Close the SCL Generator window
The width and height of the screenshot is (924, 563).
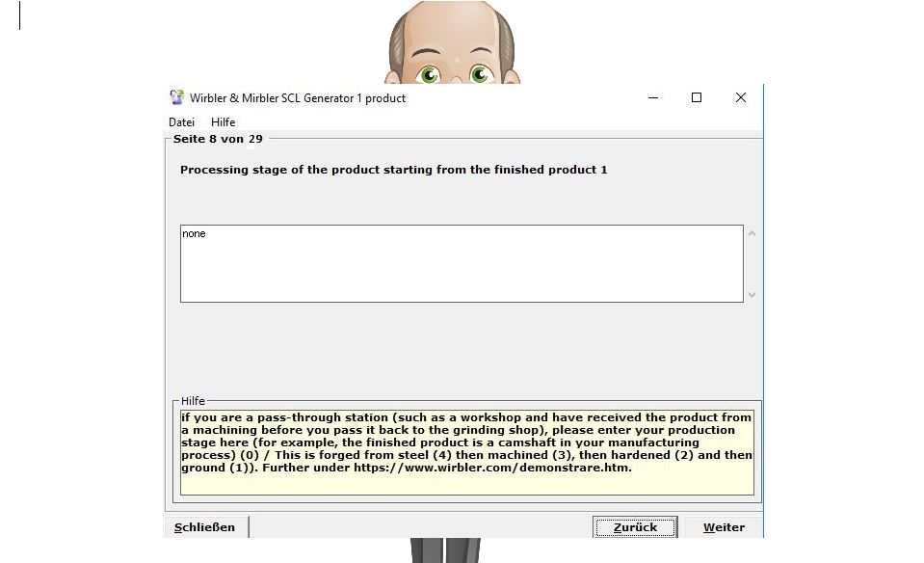tap(740, 97)
